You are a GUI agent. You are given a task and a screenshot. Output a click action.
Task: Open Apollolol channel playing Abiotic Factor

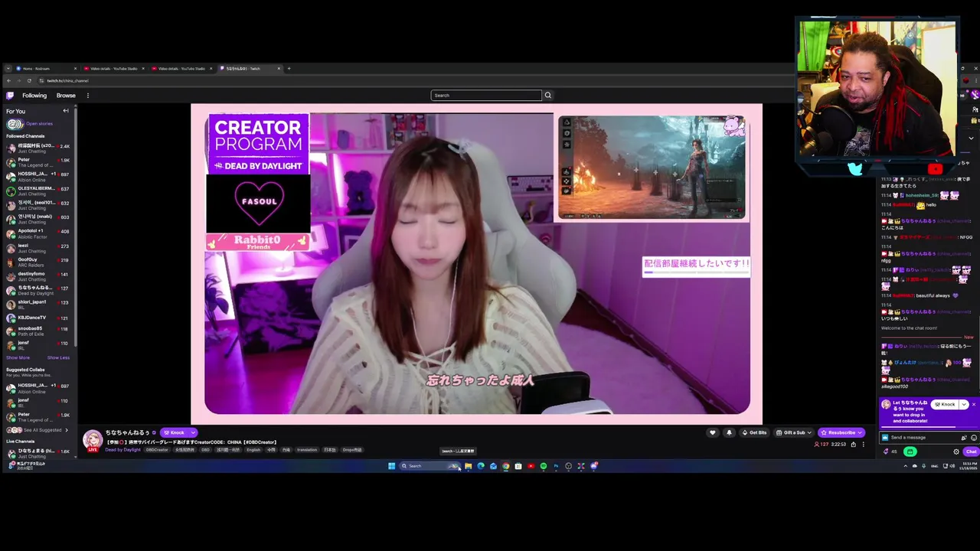38,233
